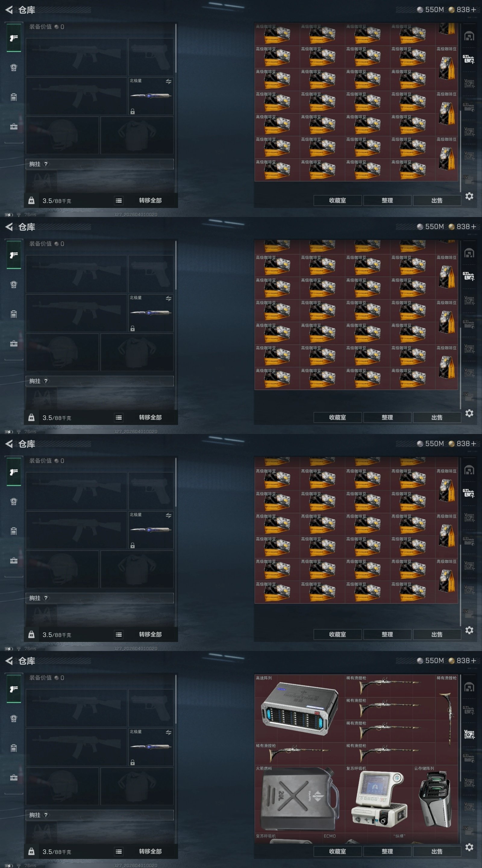The width and height of the screenshot is (482, 868).
Task: Click the partially visible ECMO item label
Action: 330,836
